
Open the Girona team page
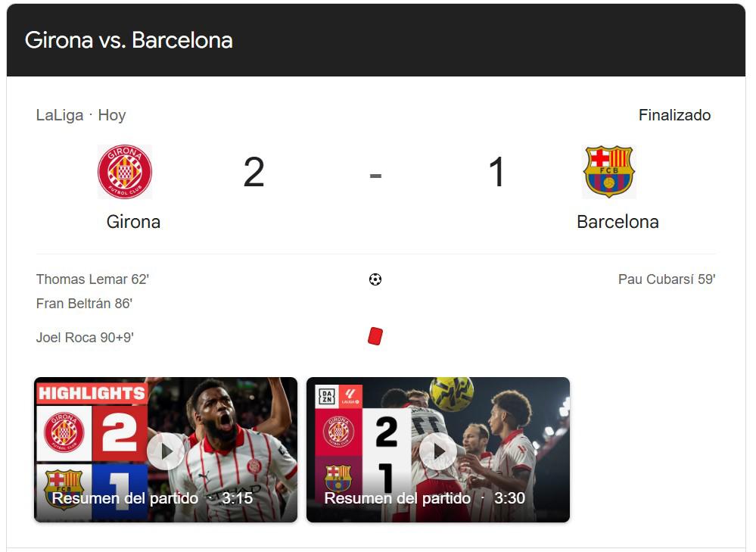coord(132,222)
